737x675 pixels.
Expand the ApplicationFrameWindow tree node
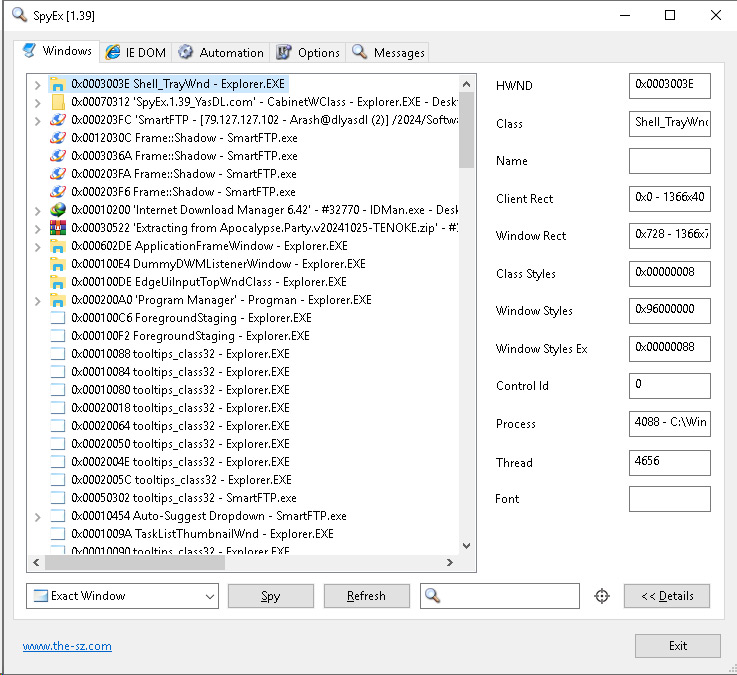pos(38,247)
